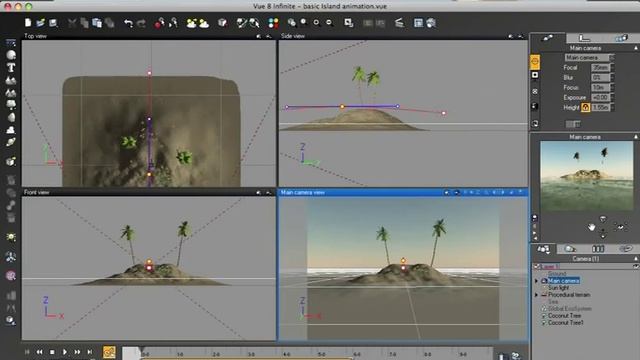Add a sphere primitive from left toolbar
The image size is (640, 360).
(x=11, y=55)
